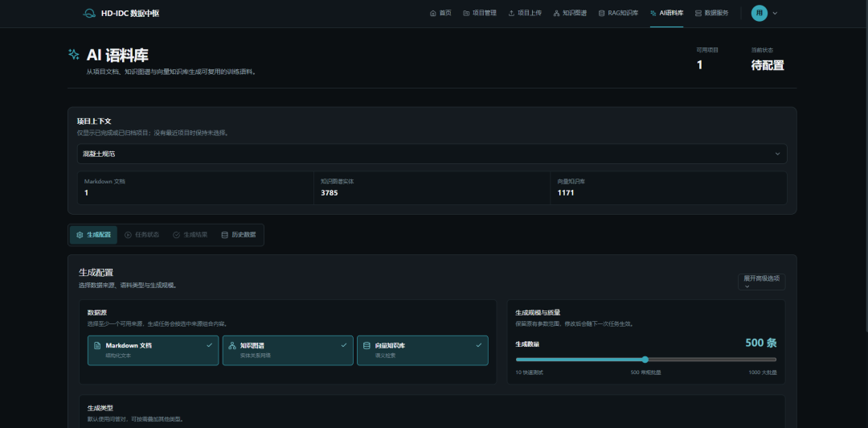
Task: Click the sparkle icon beside AI语料库 nav item
Action: pos(653,14)
